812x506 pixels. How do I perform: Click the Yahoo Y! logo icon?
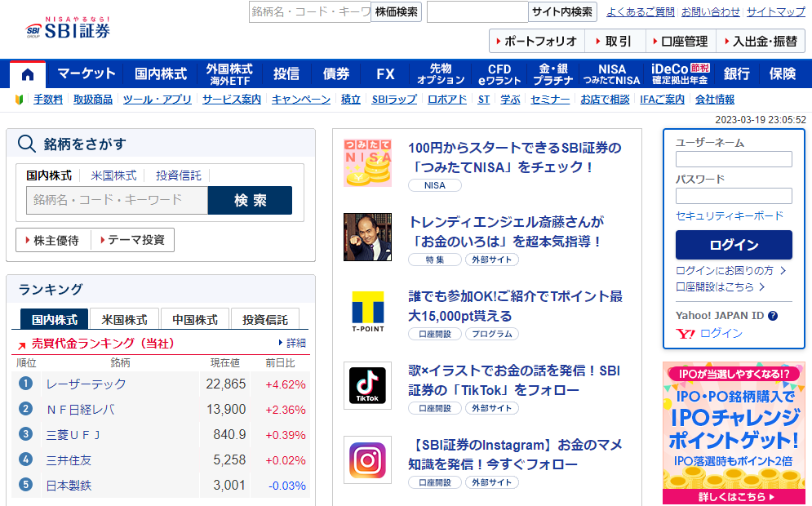coord(686,333)
